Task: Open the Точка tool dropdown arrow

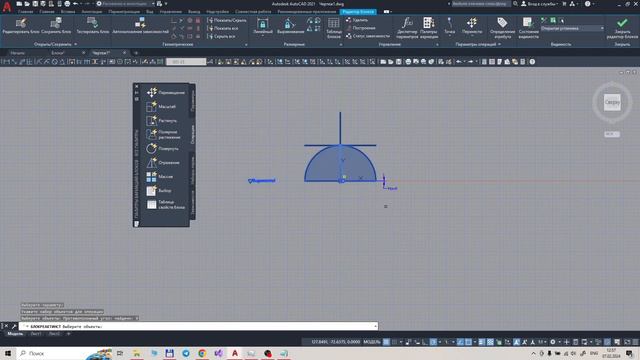Action: click(x=449, y=36)
